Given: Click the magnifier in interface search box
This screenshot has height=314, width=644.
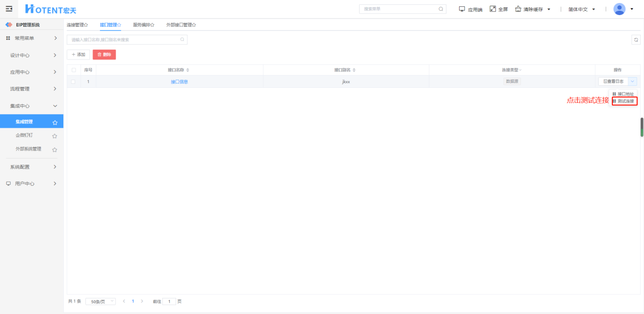Looking at the screenshot, I should click(182, 39).
